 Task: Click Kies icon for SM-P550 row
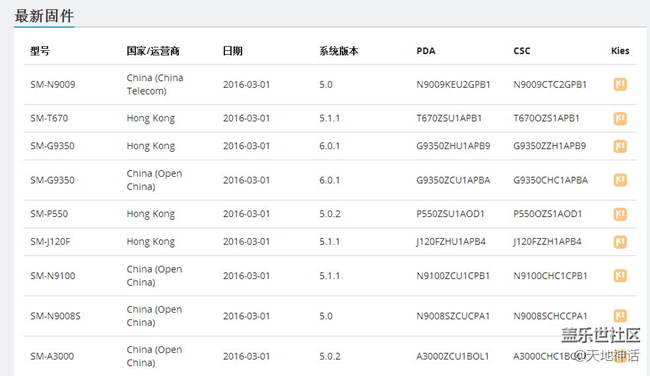[x=620, y=214]
